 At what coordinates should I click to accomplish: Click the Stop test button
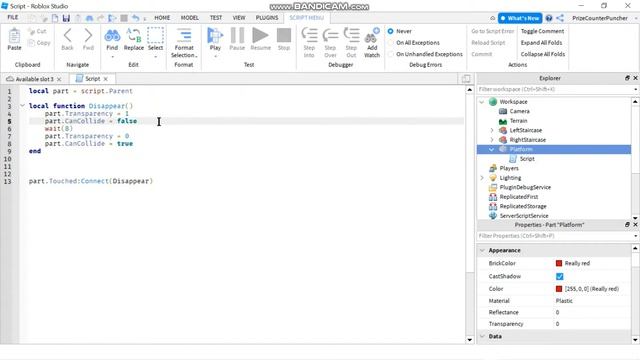pos(284,36)
